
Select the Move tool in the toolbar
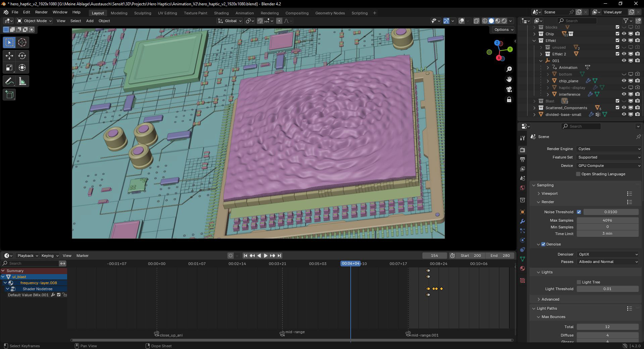[x=9, y=56]
